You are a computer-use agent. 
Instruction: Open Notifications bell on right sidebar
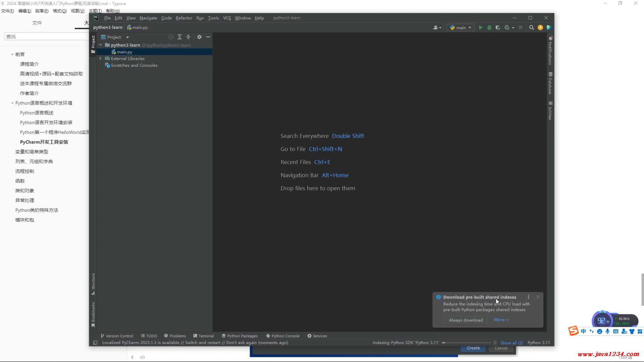pyautogui.click(x=550, y=50)
